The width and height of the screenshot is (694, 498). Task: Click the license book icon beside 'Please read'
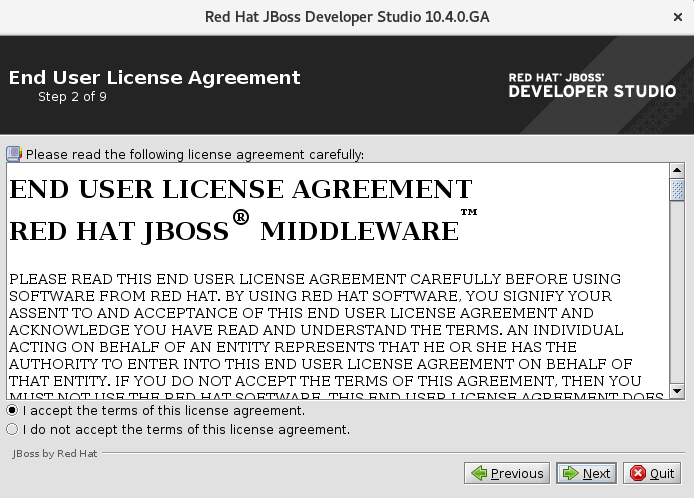[14, 154]
